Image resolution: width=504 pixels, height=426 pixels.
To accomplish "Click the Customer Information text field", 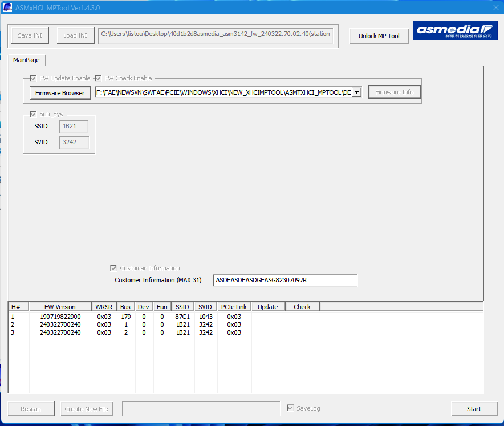I will pos(284,281).
